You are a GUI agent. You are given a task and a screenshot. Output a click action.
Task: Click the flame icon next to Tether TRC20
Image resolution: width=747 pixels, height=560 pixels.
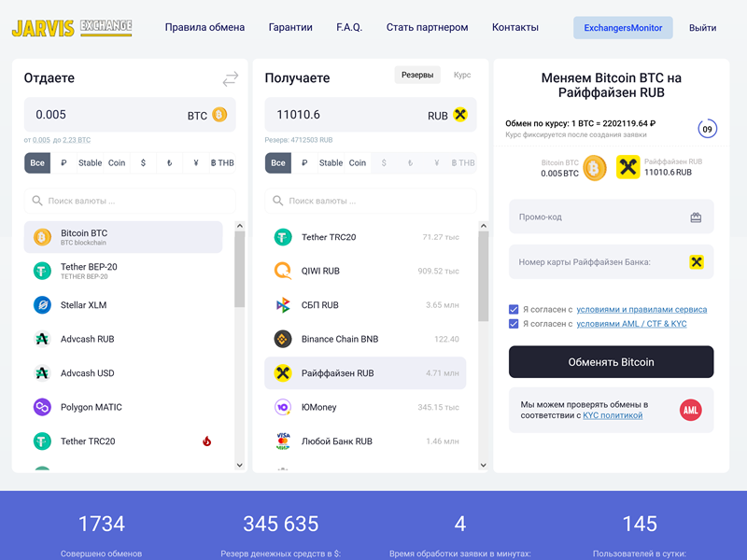coord(206,441)
